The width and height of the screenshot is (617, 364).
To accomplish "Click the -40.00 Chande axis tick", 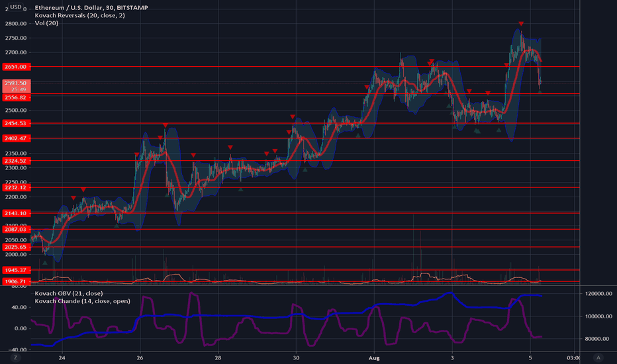I will (18, 349).
